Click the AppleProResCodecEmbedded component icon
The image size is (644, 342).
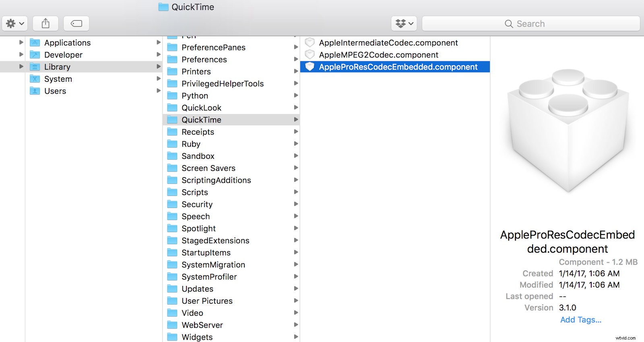pyautogui.click(x=310, y=66)
